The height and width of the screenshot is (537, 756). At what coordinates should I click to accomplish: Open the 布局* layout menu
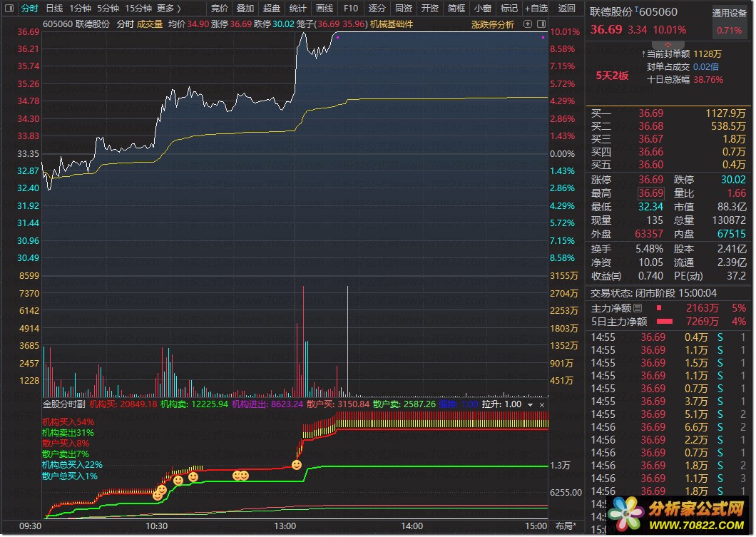click(566, 526)
